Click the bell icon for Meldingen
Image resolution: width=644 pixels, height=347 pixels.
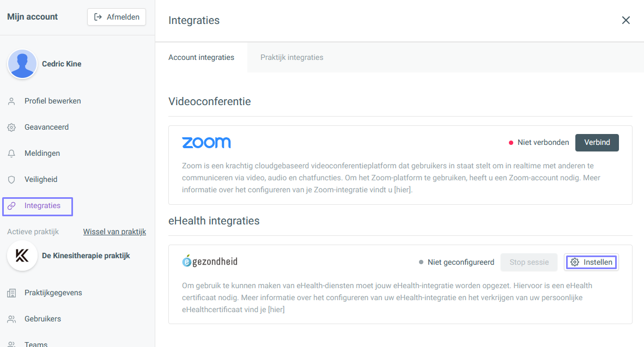click(11, 154)
